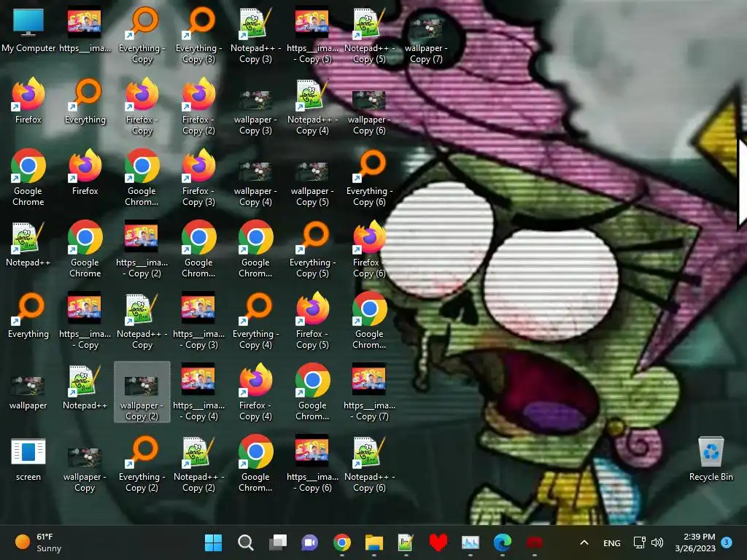Open Microsoft Edge from the taskbar
Screen dimensions: 747x560
[502, 542]
